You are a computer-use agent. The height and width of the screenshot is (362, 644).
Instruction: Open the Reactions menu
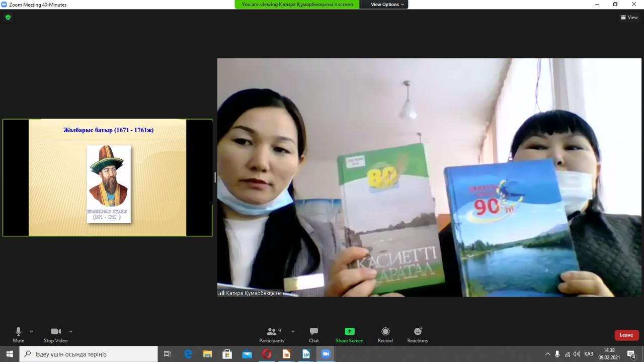coord(418,334)
